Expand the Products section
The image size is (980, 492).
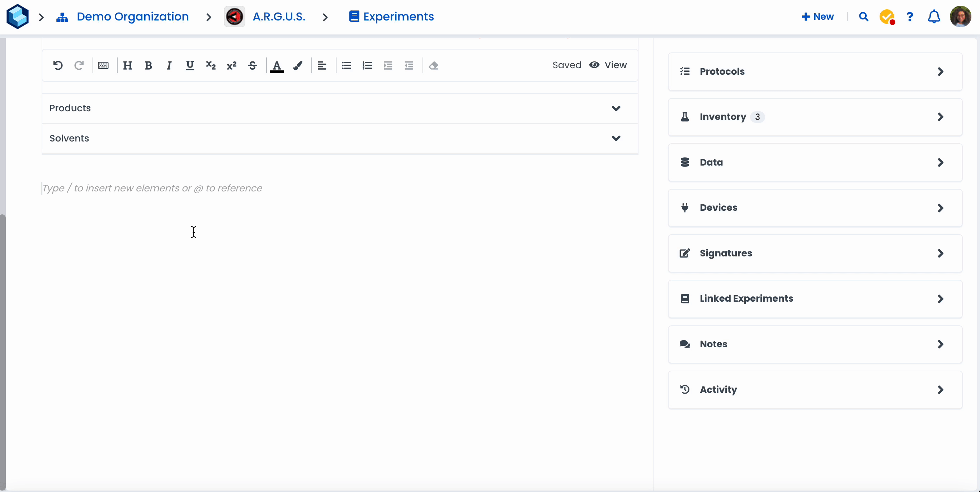click(616, 108)
